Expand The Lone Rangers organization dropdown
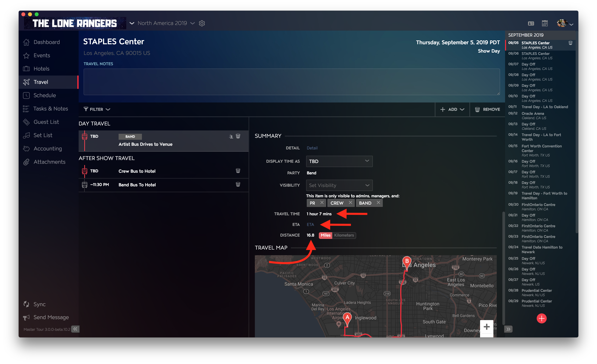The width and height of the screenshot is (597, 364). pyautogui.click(x=132, y=23)
